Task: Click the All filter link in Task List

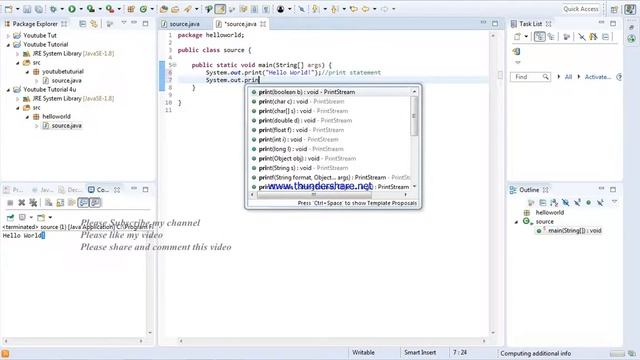Action: 568,77
